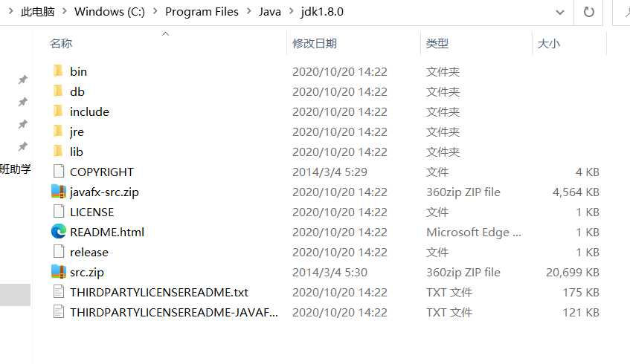Click the src.zip archive icon
630x364 pixels.
59,272
